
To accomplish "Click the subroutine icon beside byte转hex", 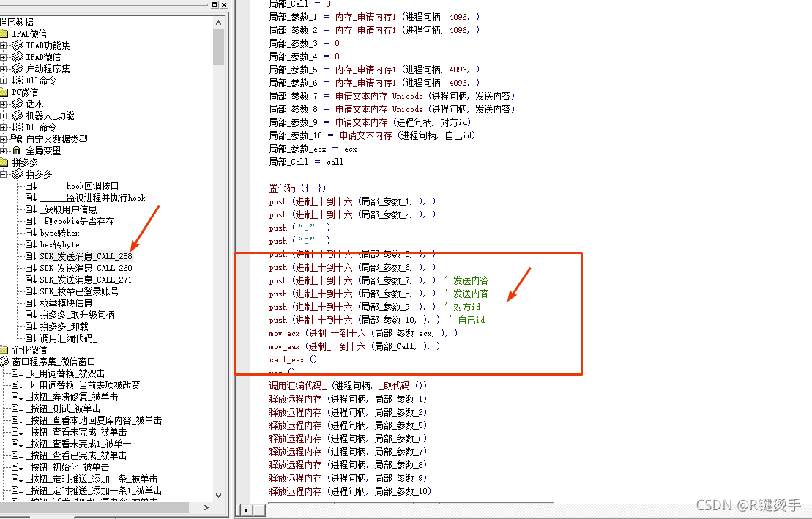I will click(x=31, y=233).
